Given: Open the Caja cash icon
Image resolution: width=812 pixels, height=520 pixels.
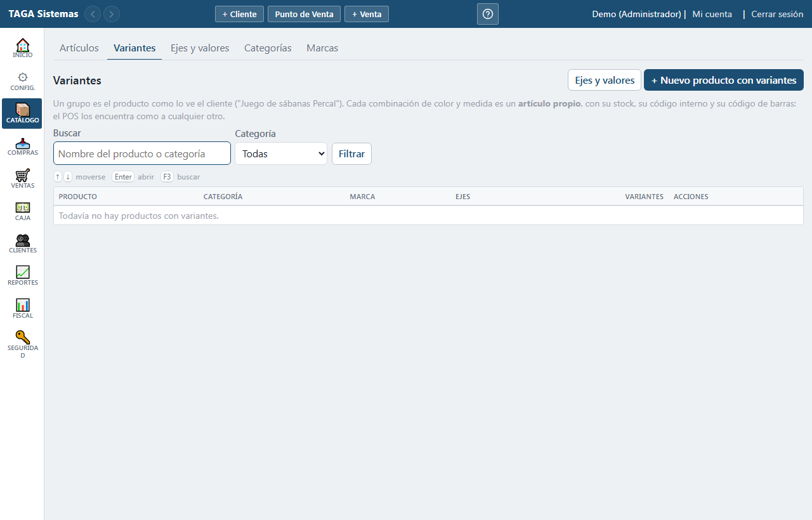Looking at the screenshot, I should (x=22, y=207).
